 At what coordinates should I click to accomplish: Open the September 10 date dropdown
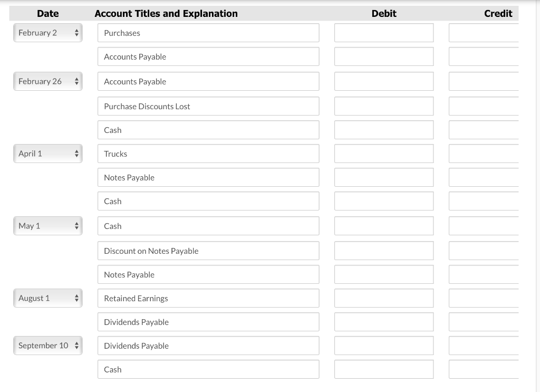tap(47, 346)
